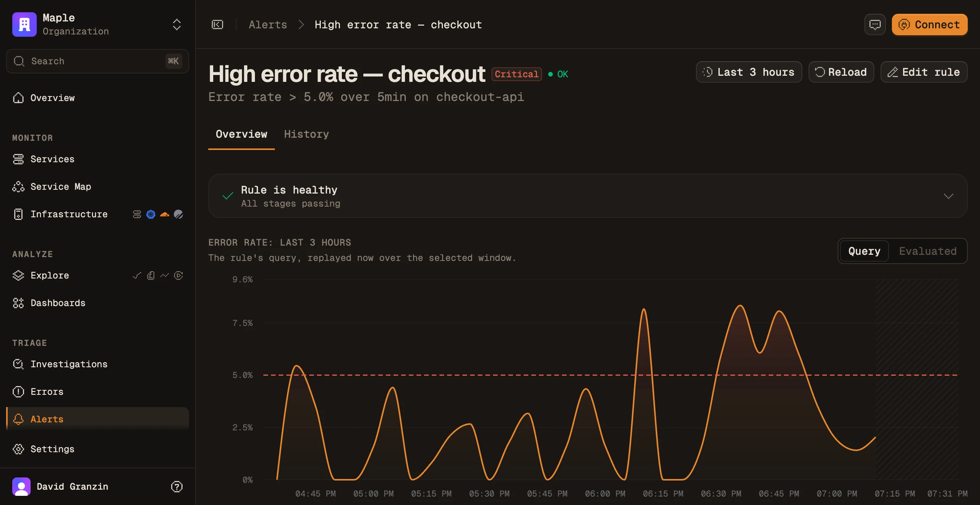980x505 pixels.
Task: Select Alerts in the sidebar
Action: (x=98, y=419)
